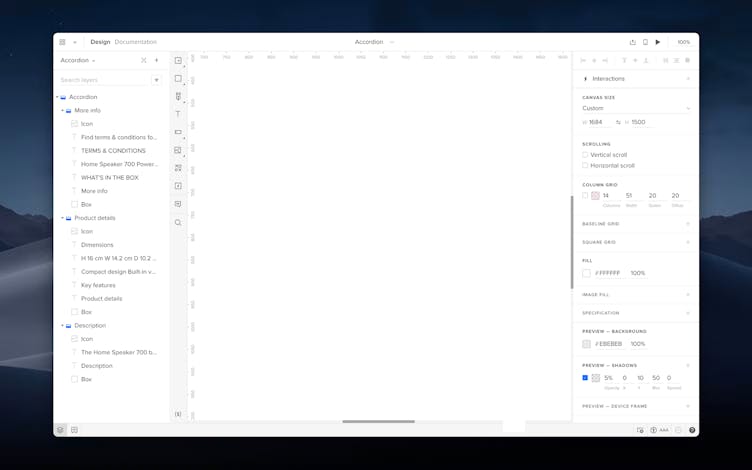Select the TERMS & CONDITIONS text layer
Viewport: 752px width, 470px height.
point(113,151)
